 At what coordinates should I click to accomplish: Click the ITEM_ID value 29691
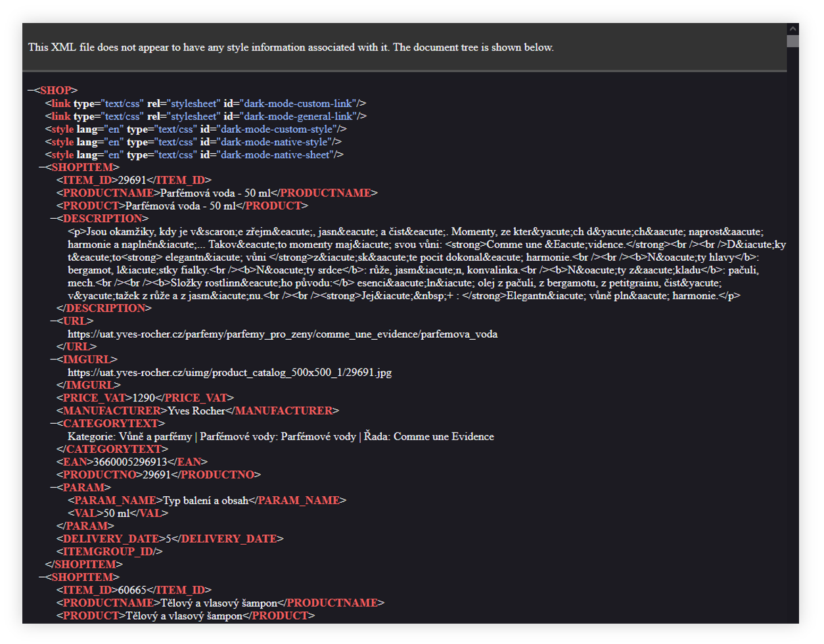coord(131,180)
